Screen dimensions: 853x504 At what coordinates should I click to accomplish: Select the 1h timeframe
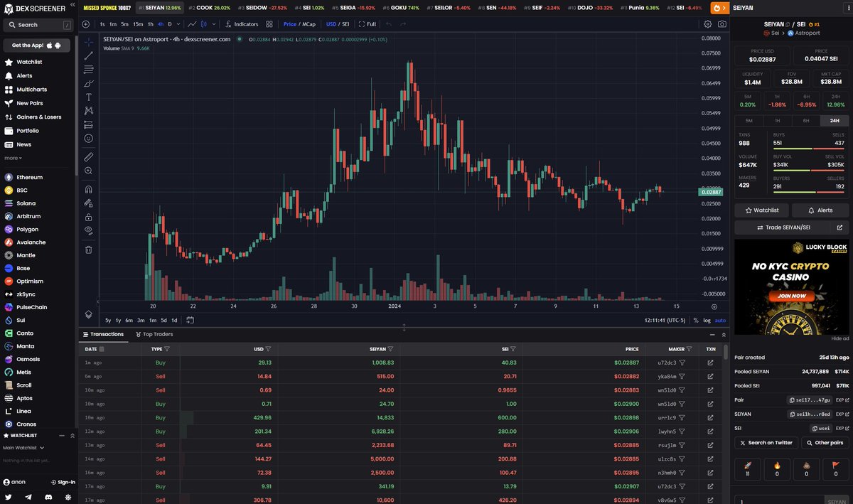pyautogui.click(x=150, y=24)
